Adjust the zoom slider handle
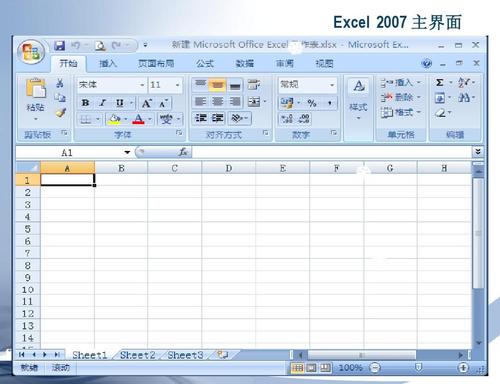This screenshot has height=384, width=500. (419, 368)
